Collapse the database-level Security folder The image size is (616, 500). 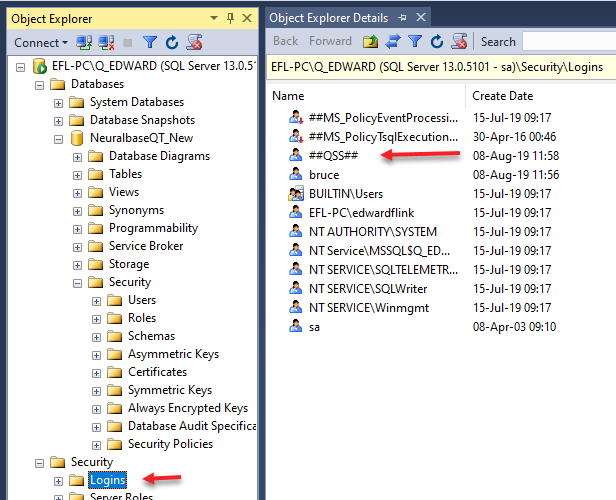(77, 283)
